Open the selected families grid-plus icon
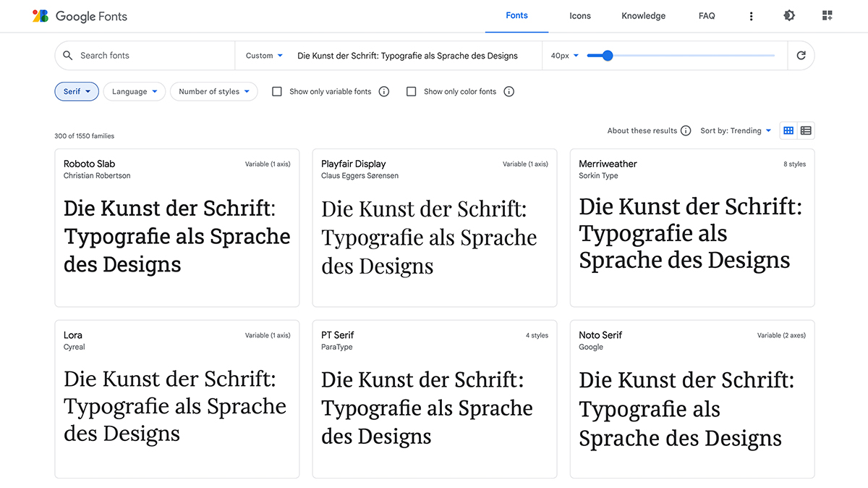The height and width of the screenshot is (488, 868). [827, 16]
